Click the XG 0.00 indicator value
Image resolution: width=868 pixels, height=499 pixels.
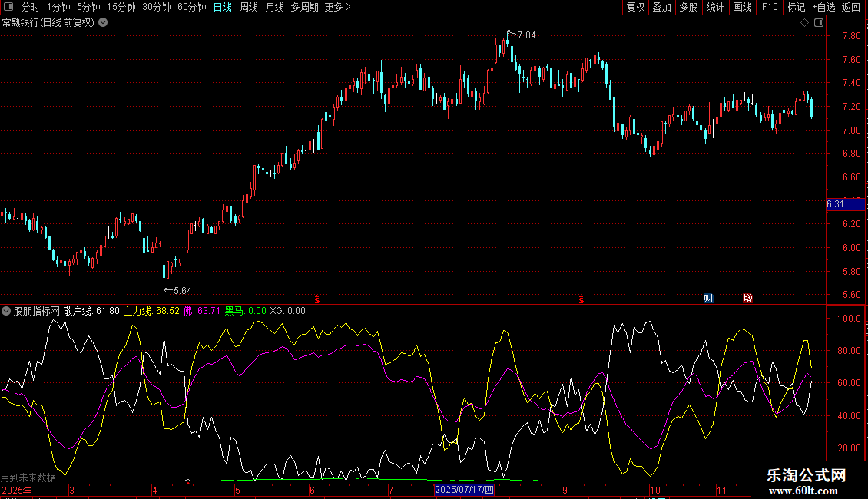tap(287, 311)
